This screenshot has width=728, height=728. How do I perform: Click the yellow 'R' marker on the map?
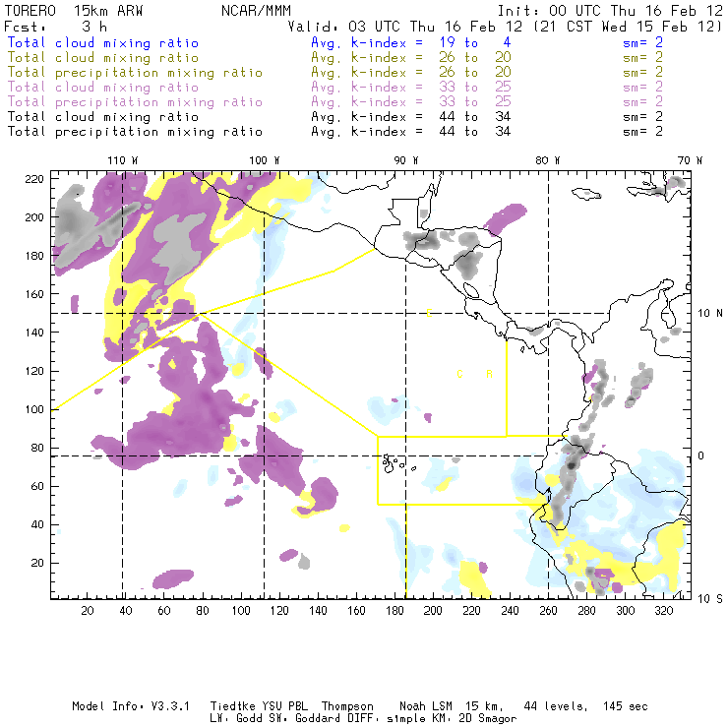[489, 374]
